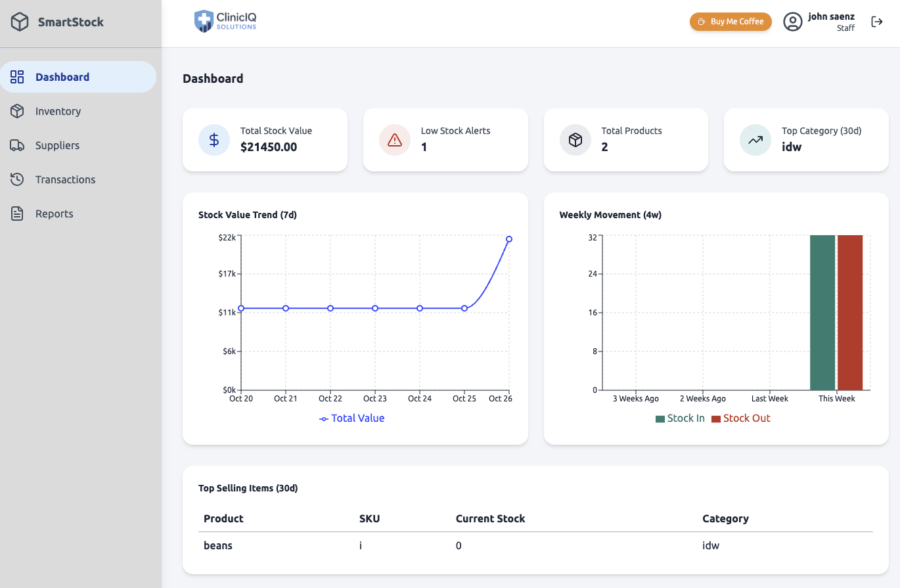Hide the Stock In series in Weekly Movement
This screenshot has height=588, width=900.
680,418
